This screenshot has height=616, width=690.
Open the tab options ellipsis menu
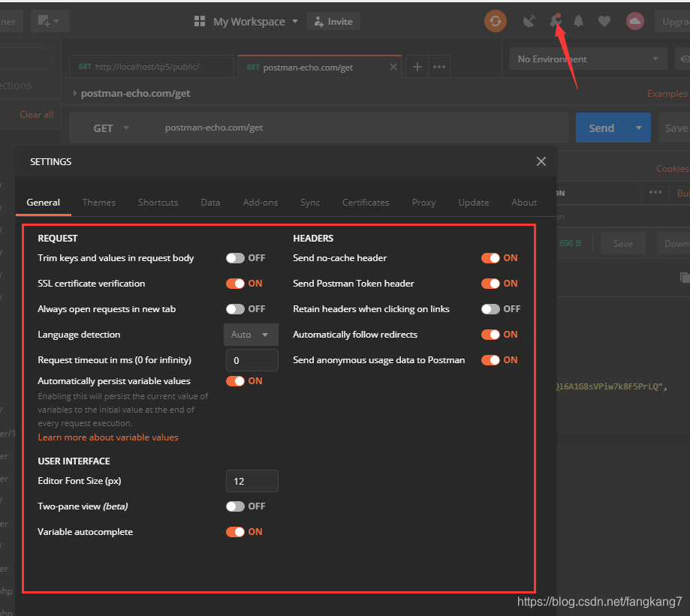[439, 67]
